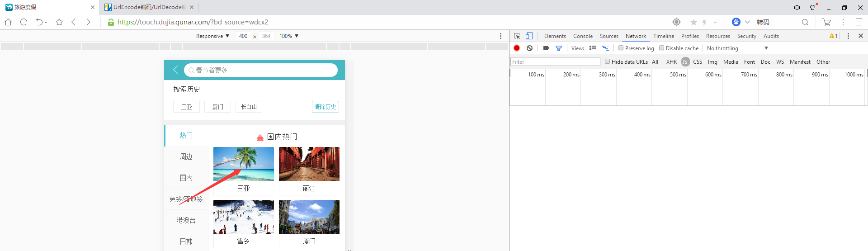Open the Security tab

tap(746, 36)
